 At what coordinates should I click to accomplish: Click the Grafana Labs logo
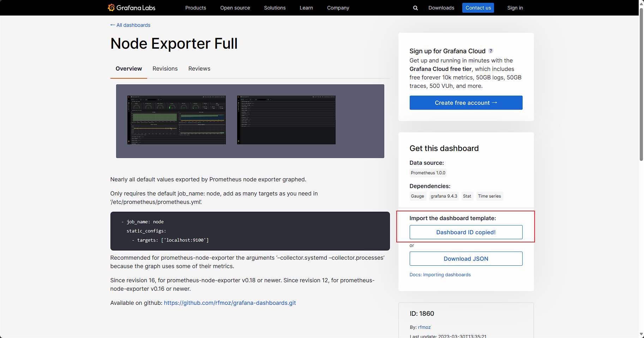tap(132, 8)
